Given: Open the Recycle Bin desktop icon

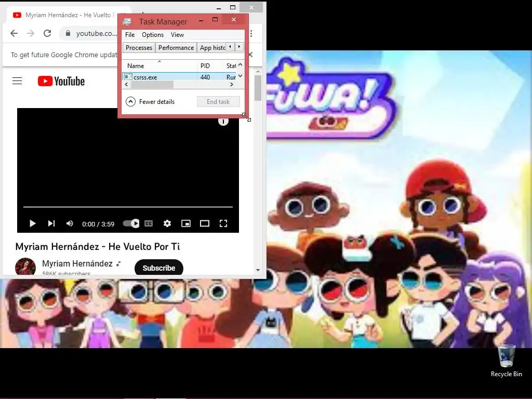Looking at the screenshot, I should pos(506,361).
